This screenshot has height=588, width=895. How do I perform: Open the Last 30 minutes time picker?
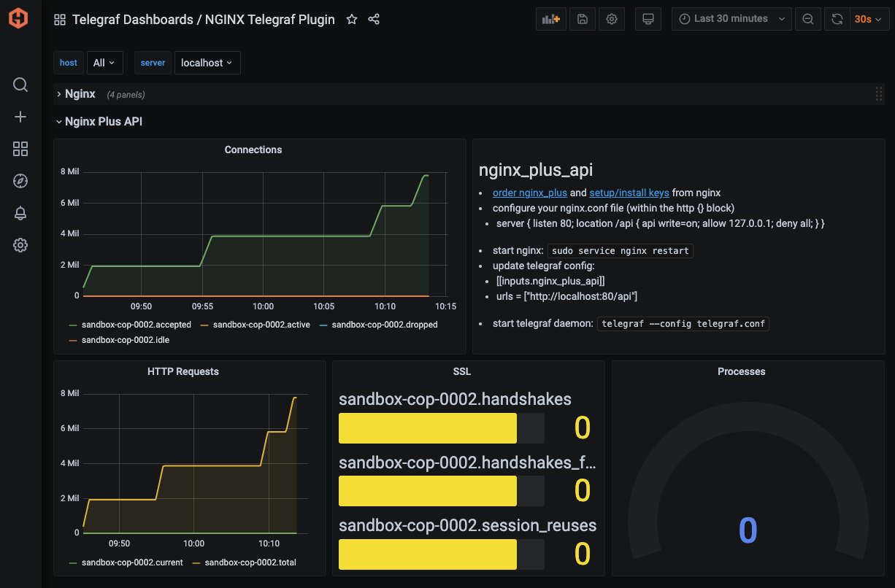(731, 19)
